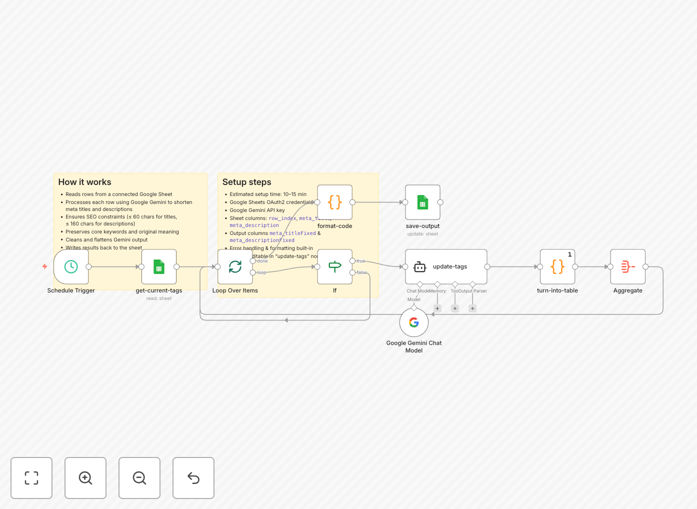
Task: Open the update-tags AI agent node
Action: [446, 267]
